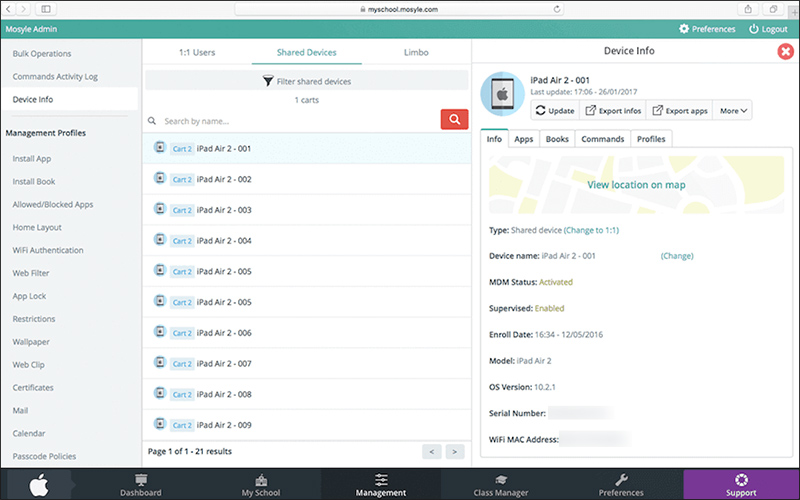Open App Lock in sidebar
This screenshot has width=800, height=500.
(x=29, y=296)
